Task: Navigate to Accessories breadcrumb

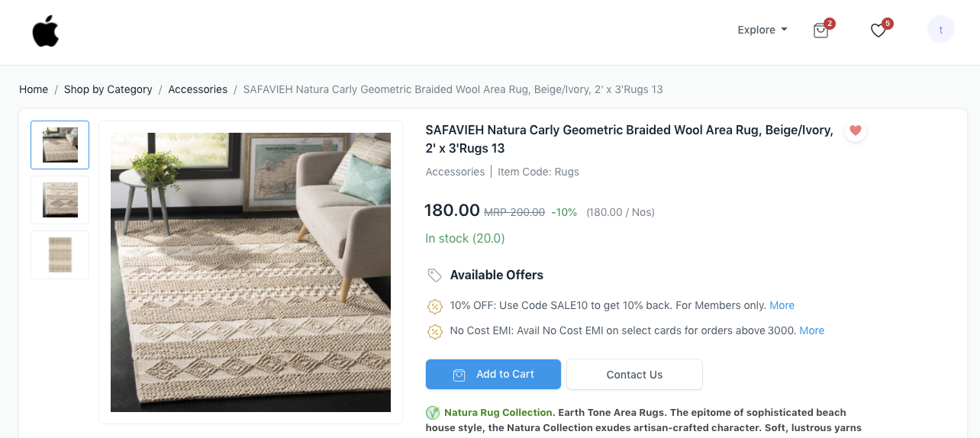Action: (198, 89)
